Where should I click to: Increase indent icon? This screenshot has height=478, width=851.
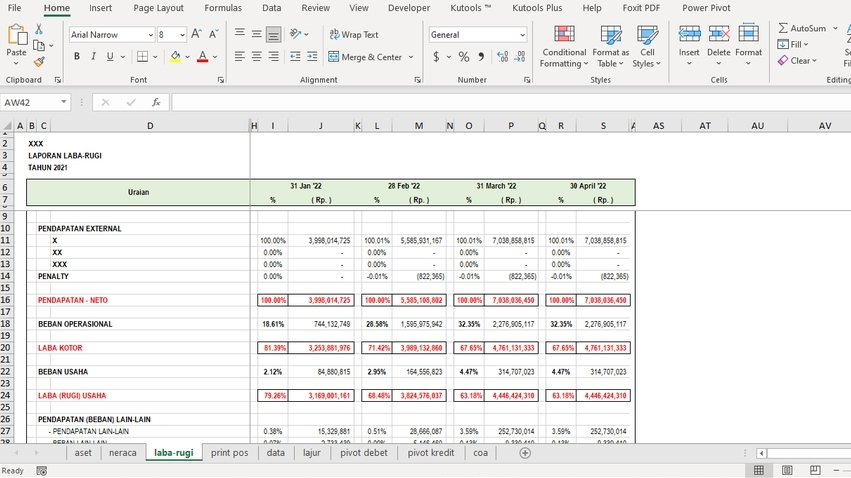312,56
